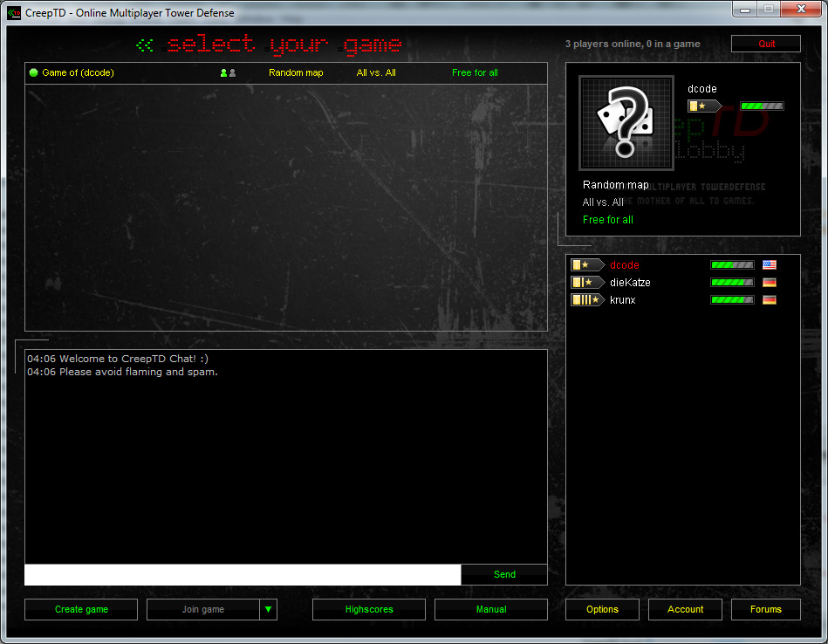Click the green status dot of dcode's game
This screenshot has height=644, width=828.
pos(33,73)
